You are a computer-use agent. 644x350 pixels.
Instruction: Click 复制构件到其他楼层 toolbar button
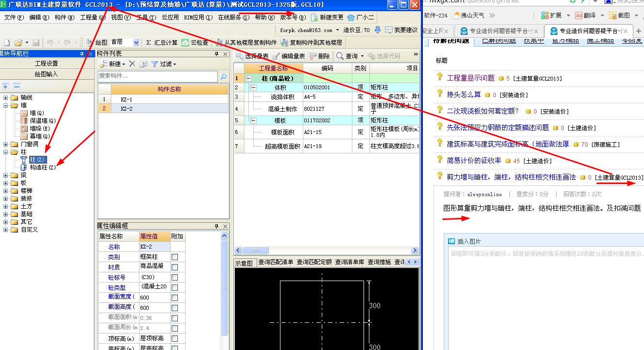coord(312,43)
